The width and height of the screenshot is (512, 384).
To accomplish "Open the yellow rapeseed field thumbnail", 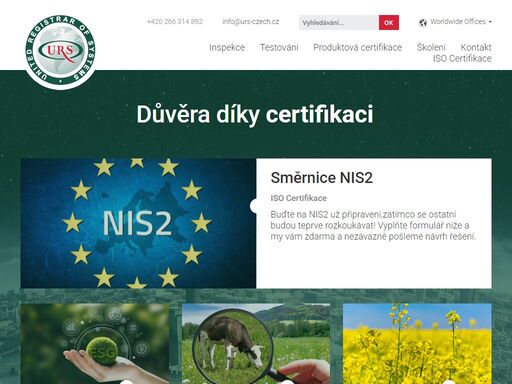I will [417, 344].
